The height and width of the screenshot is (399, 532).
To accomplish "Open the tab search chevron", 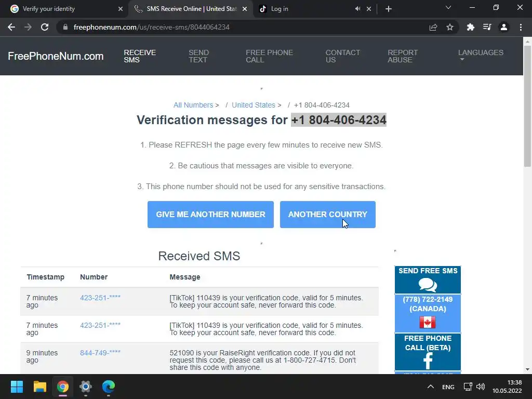I will (x=448, y=7).
